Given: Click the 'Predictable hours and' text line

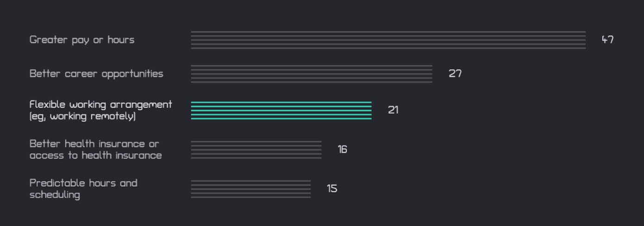Looking at the screenshot, I should pos(83,183).
